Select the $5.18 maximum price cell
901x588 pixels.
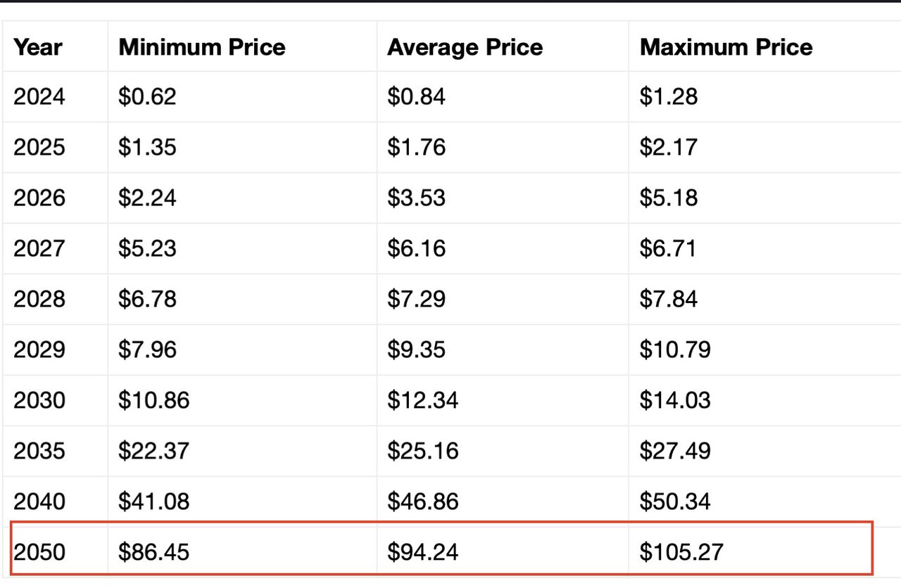(764, 198)
